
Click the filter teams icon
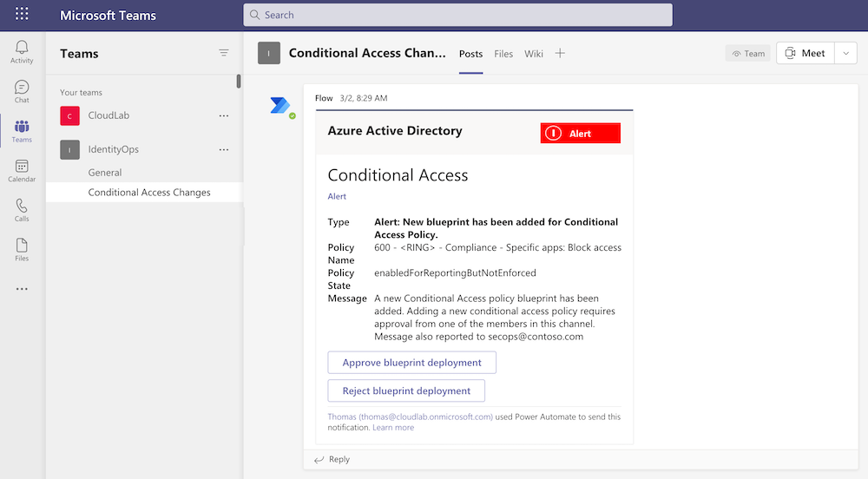(224, 53)
